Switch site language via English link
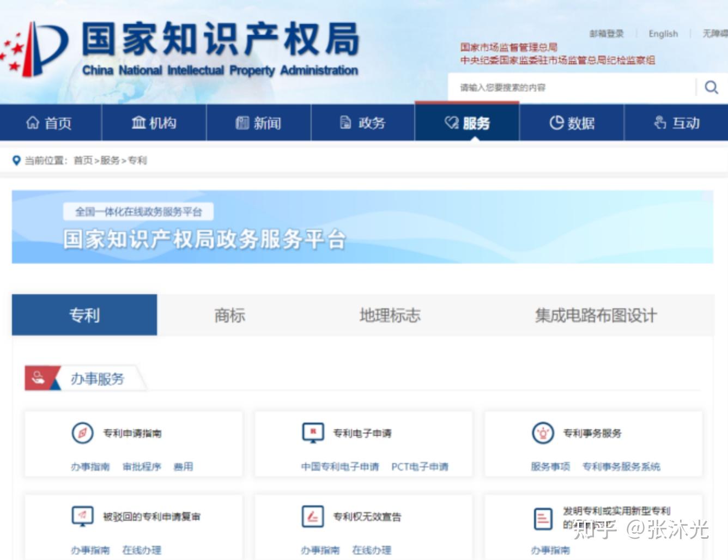The height and width of the screenshot is (560, 728). coord(663,33)
